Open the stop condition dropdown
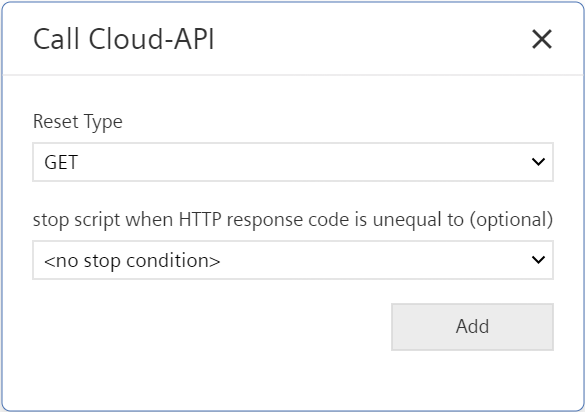Image resolution: width=585 pixels, height=412 pixels. pos(293,260)
